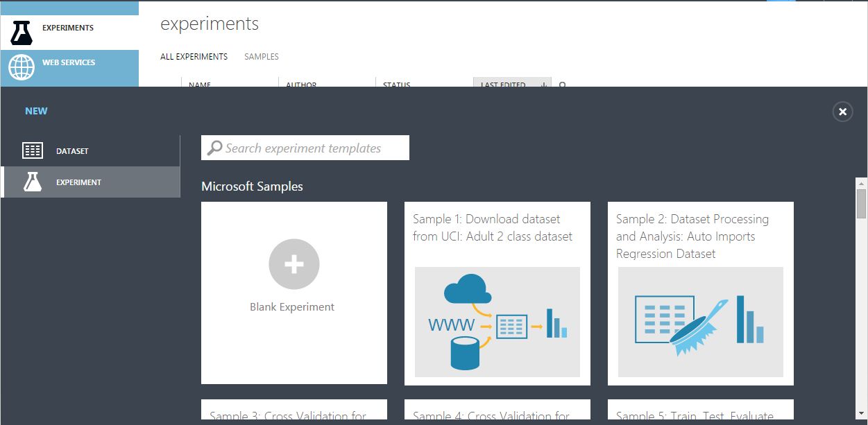Screen dimensions: 868x425
Task: Select the Sample 5 Train, Test, Evaluate template
Action: pyautogui.click(x=700, y=413)
